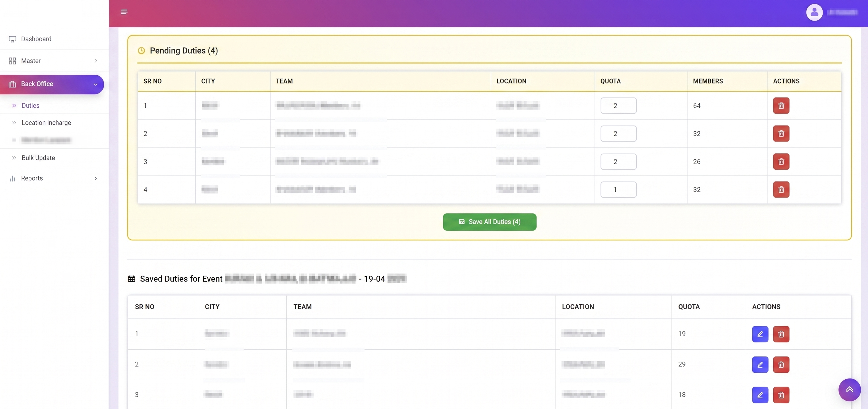The image size is (868, 409).
Task: Click the saved duties TEAM column header
Action: 302,307
